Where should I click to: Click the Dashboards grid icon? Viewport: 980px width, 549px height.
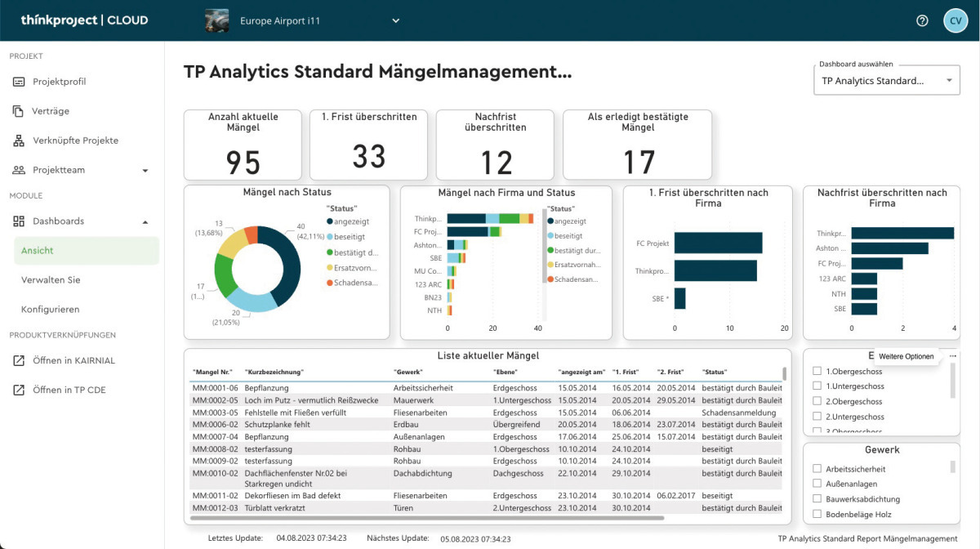tap(19, 221)
